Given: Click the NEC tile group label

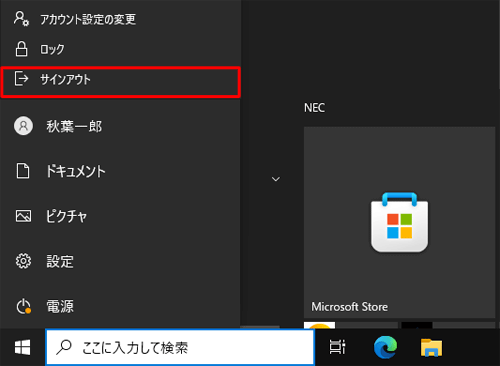Looking at the screenshot, I should tap(314, 108).
